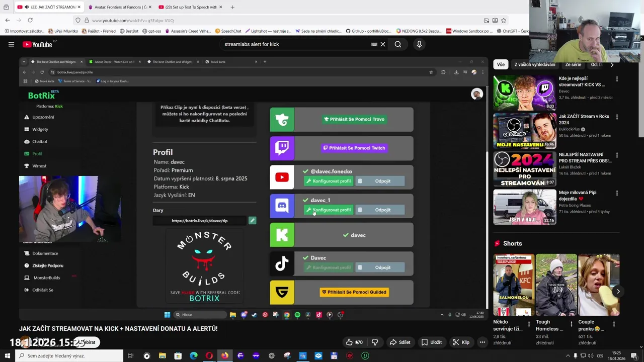The width and height of the screenshot is (644, 362).
Task: Open the 'Někdo servíruje' Short
Action: [513, 285]
